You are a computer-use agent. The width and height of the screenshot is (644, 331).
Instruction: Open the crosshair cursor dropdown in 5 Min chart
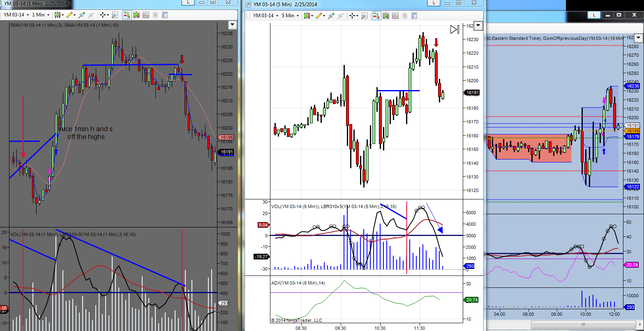pyautogui.click(x=355, y=16)
